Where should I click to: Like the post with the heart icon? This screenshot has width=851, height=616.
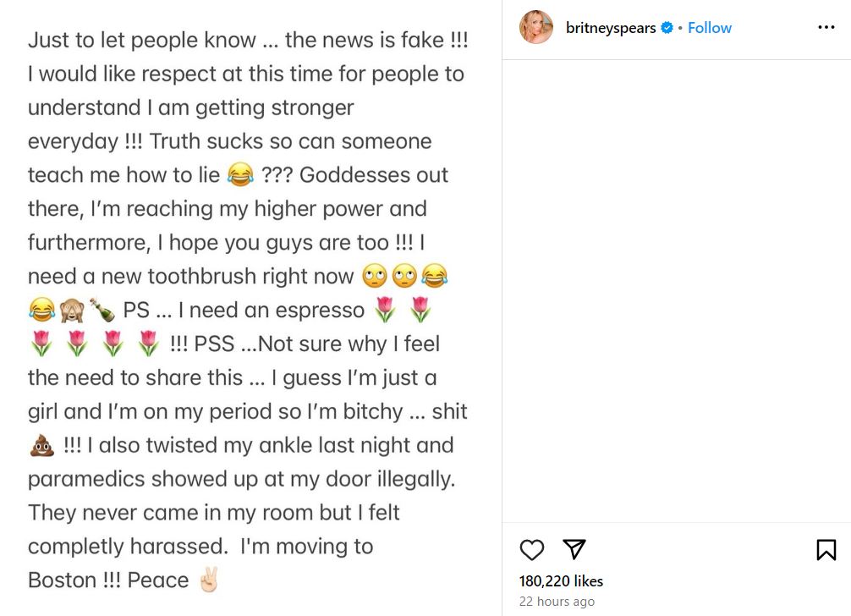click(532, 550)
